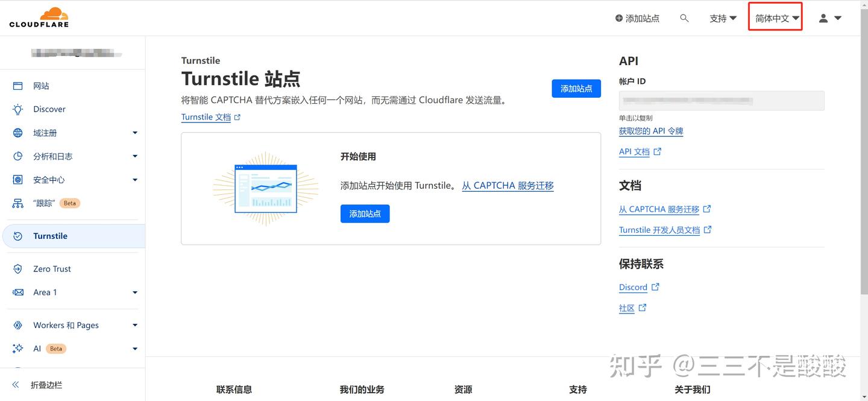Expand the 支持 dropdown menu
The height and width of the screenshot is (401, 868).
[x=723, y=18]
